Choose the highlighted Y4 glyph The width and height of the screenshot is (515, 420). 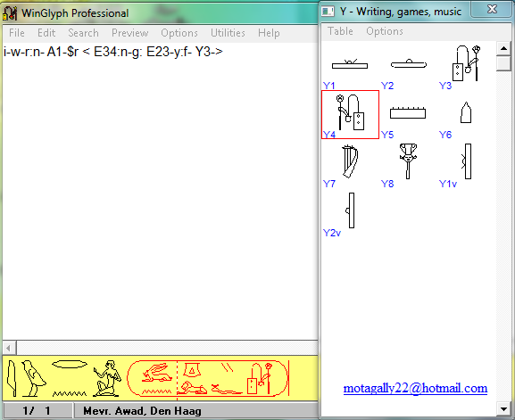pos(350,114)
